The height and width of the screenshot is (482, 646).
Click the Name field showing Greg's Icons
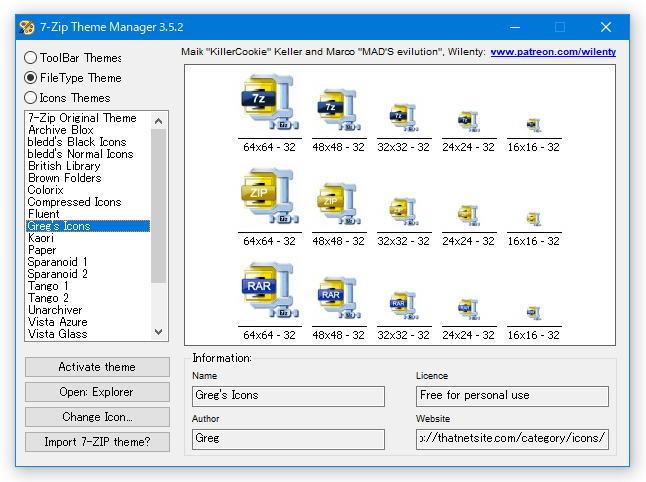pyautogui.click(x=288, y=396)
